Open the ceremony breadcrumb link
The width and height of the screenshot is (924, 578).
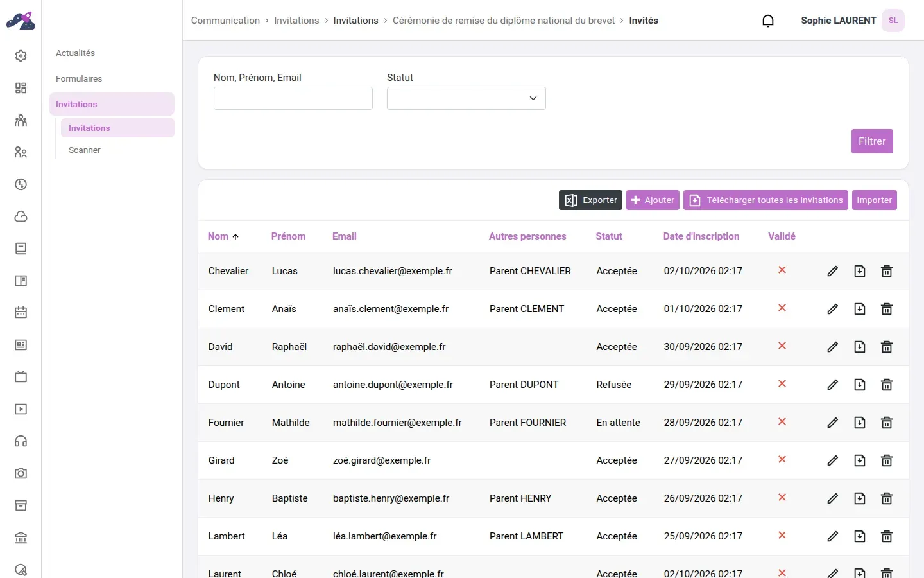point(504,21)
